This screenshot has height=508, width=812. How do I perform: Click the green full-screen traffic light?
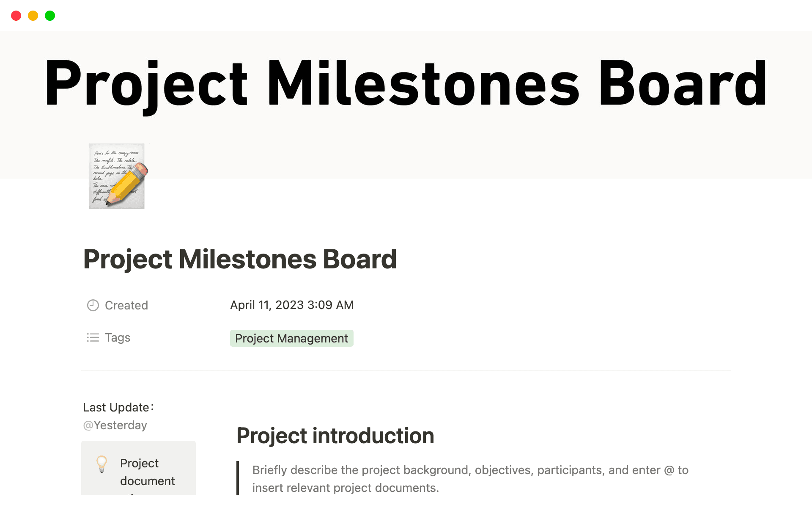coord(49,16)
